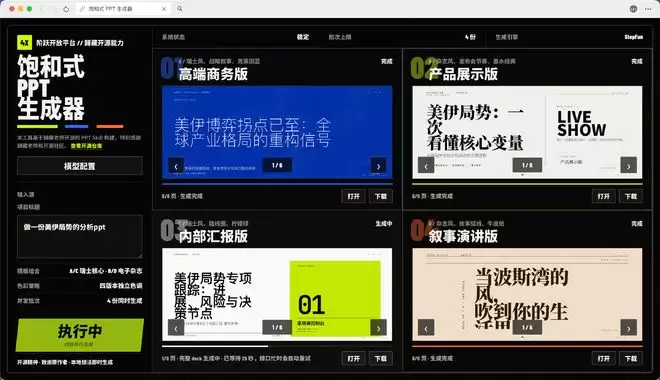Open the browser's three-dot menu
This screenshot has height=380, width=660.
click(x=648, y=9)
